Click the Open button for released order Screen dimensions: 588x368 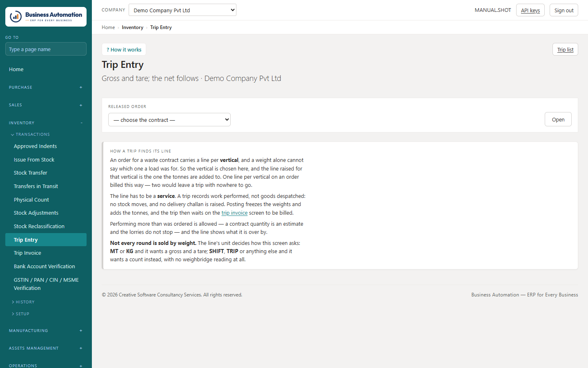(x=558, y=119)
